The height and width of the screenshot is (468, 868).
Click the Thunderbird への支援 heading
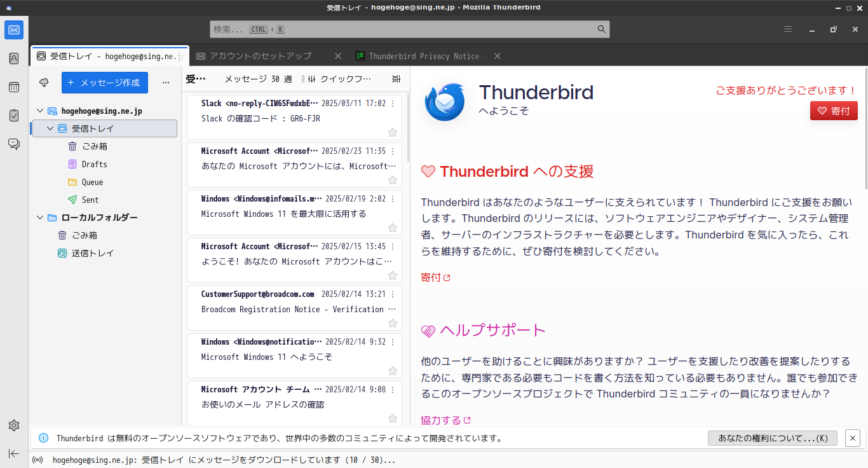[517, 171]
